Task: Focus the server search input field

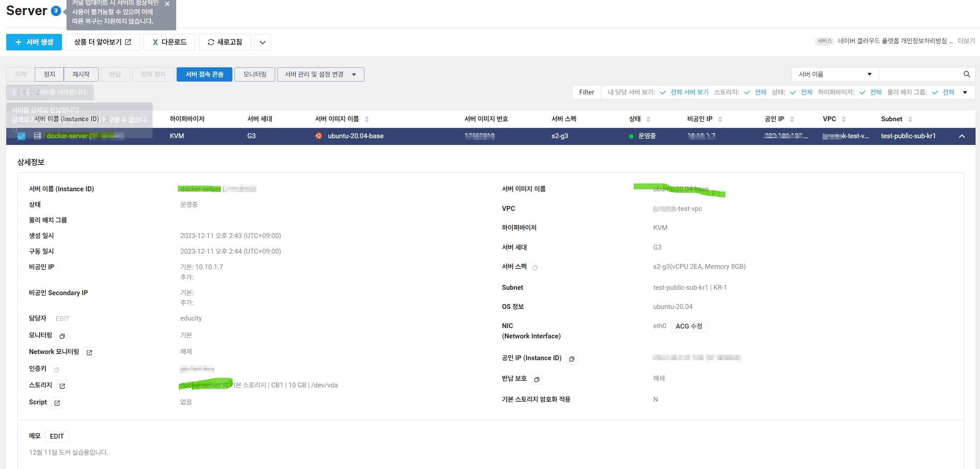Action: click(920, 74)
